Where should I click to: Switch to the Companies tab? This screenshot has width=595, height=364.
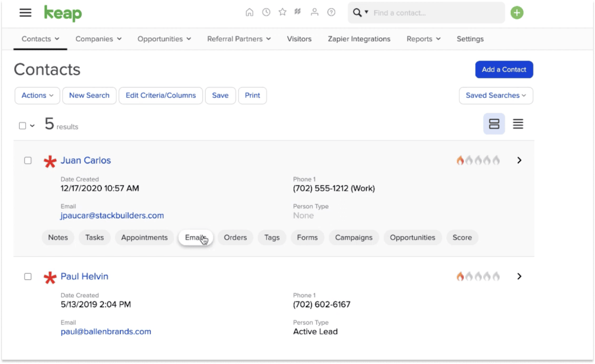click(x=98, y=38)
